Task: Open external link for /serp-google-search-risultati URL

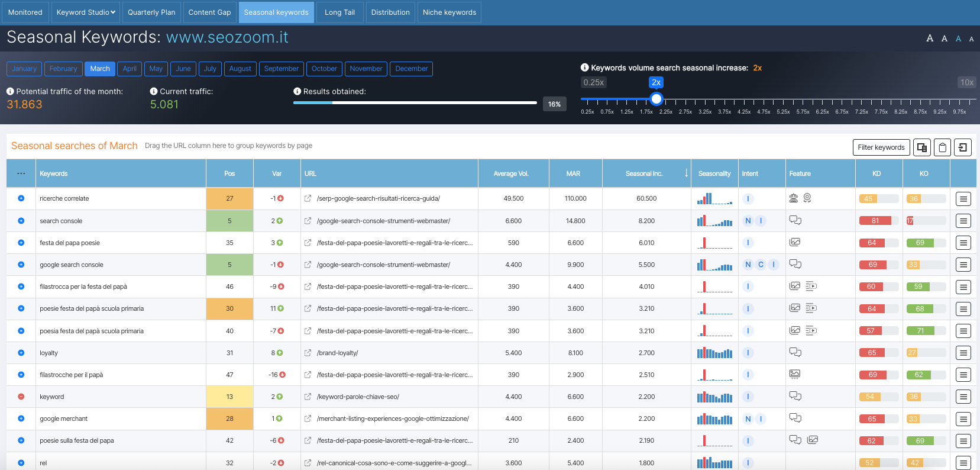Action: pos(308,198)
